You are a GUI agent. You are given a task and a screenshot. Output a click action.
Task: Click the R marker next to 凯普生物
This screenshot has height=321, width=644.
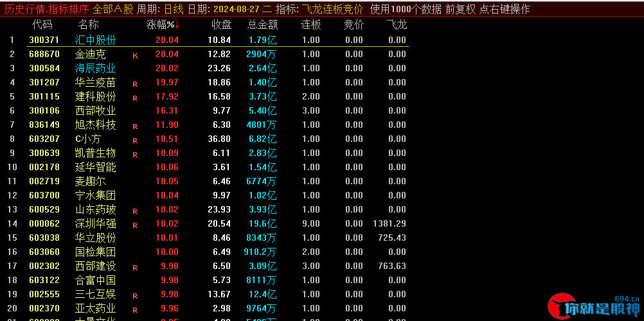point(135,155)
